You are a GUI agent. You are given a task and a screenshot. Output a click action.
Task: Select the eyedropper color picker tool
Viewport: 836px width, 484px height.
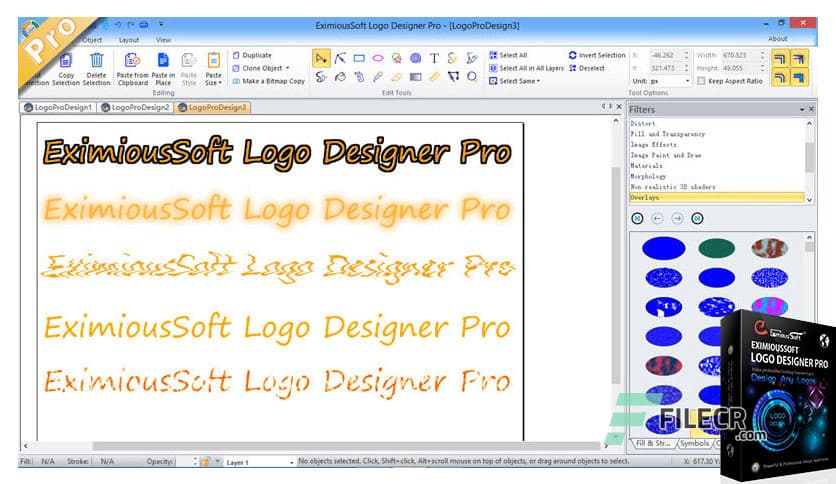tap(378, 77)
